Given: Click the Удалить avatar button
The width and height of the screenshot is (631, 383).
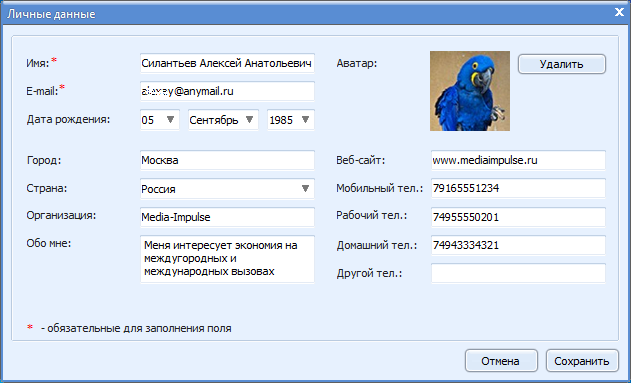Looking at the screenshot, I should (561, 64).
